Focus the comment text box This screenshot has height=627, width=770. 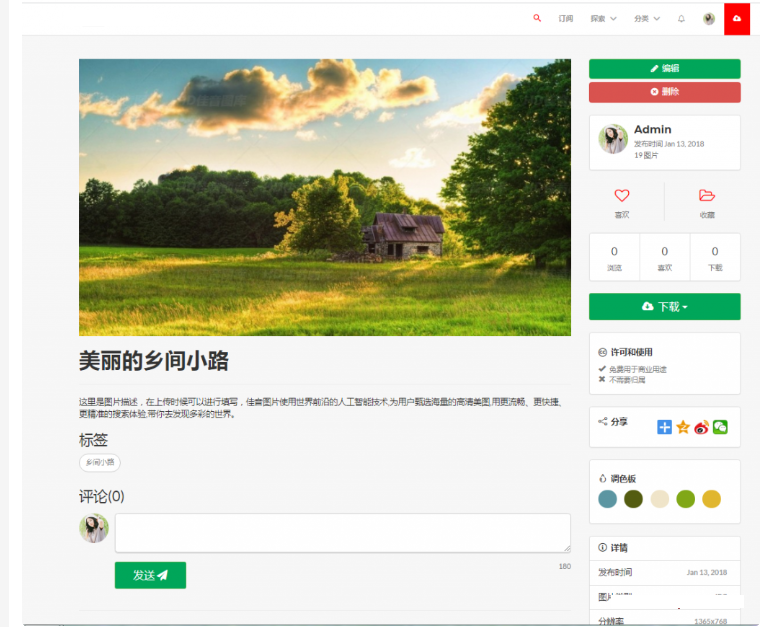[x=343, y=533]
